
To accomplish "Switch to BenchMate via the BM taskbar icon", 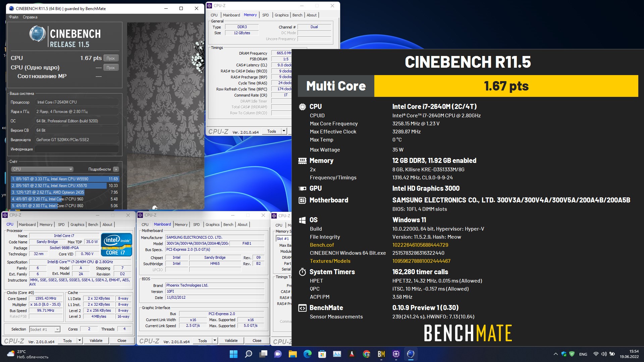I will (381, 354).
